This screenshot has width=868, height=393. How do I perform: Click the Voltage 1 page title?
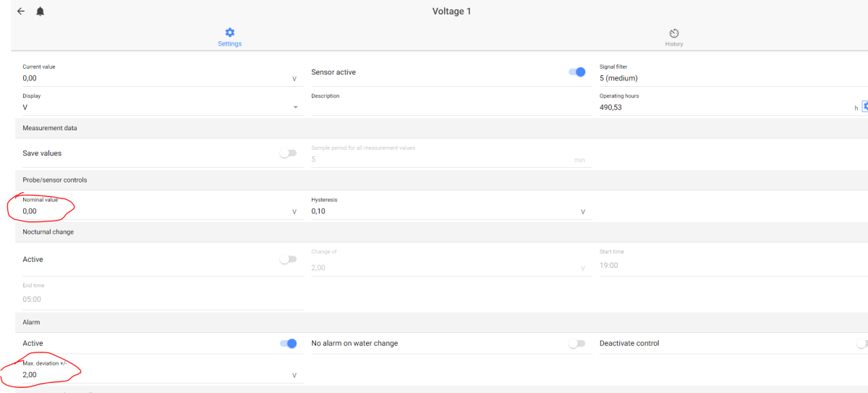(452, 12)
